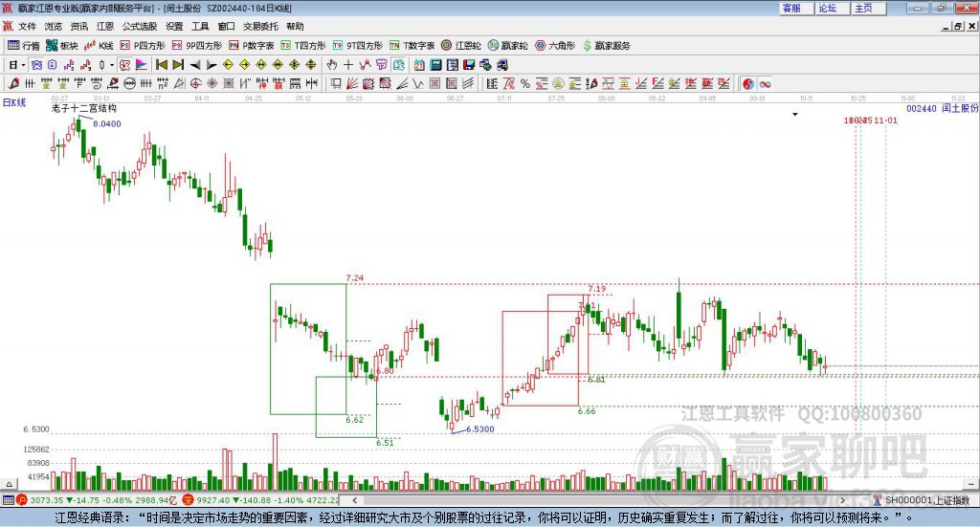Select the percent % retracement tool

click(x=525, y=83)
